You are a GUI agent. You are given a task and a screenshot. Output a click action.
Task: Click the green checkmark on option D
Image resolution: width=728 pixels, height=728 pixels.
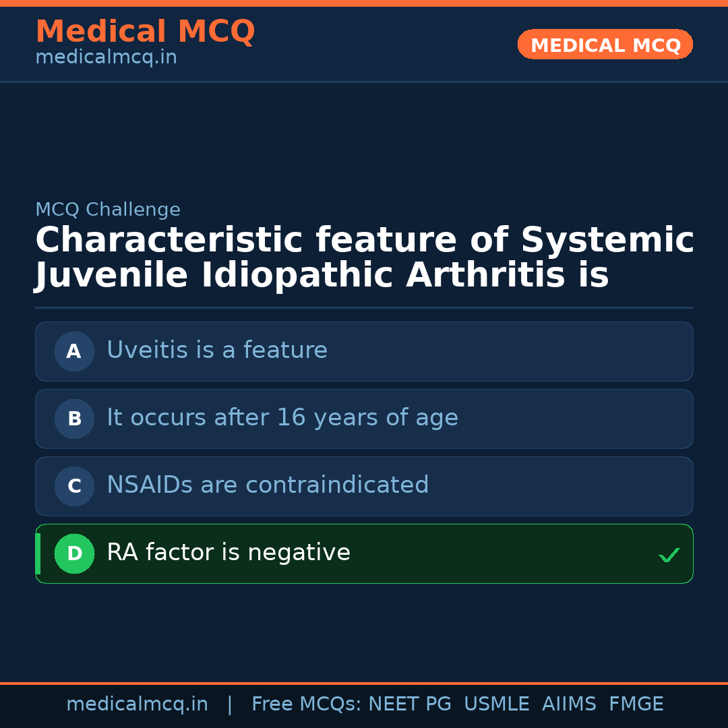[x=669, y=555]
